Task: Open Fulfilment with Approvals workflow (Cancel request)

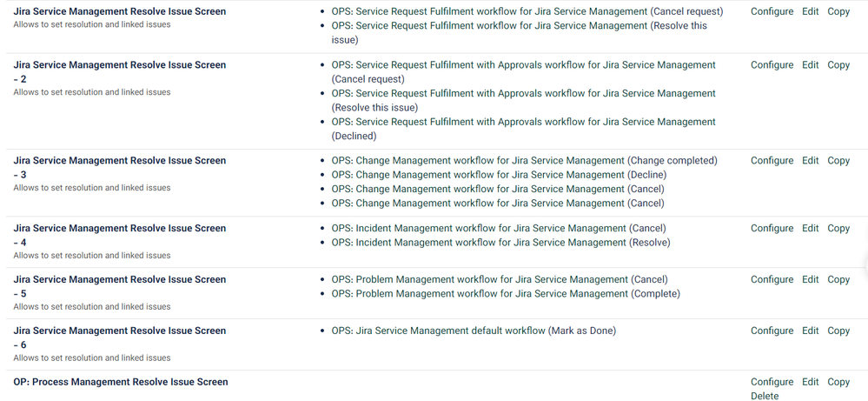Action: [x=524, y=72]
